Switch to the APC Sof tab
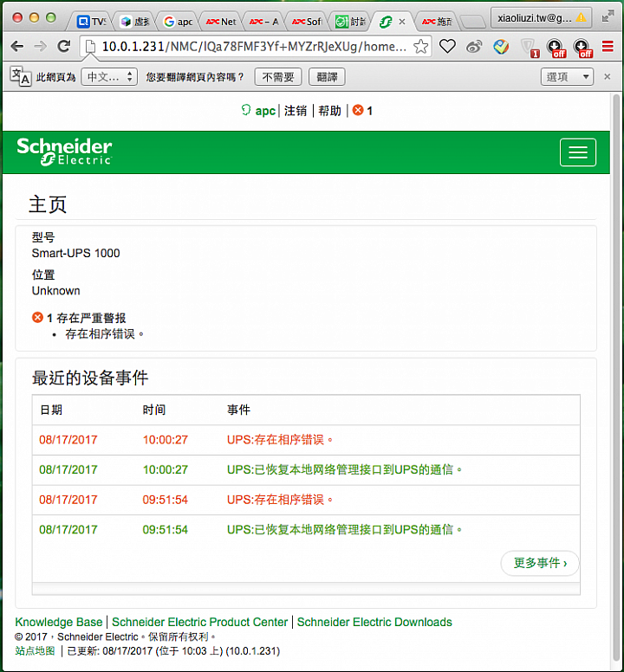Image resolution: width=624 pixels, height=672 pixels. click(307, 22)
